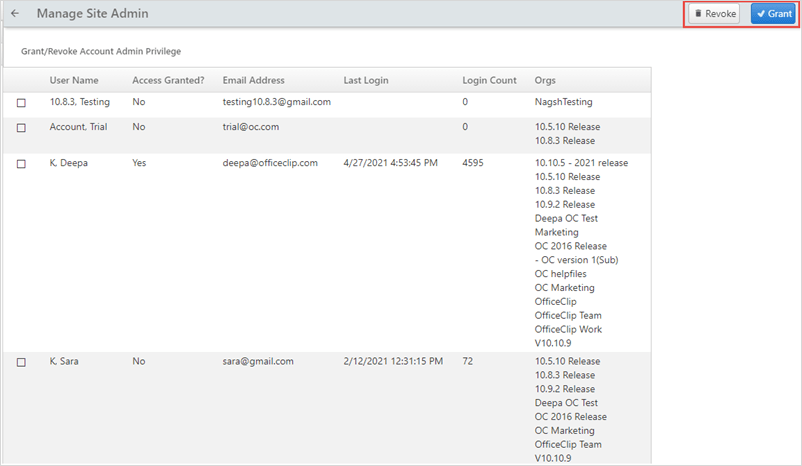Click the Marketing org entry
The height and width of the screenshot is (466, 802).
556,232
